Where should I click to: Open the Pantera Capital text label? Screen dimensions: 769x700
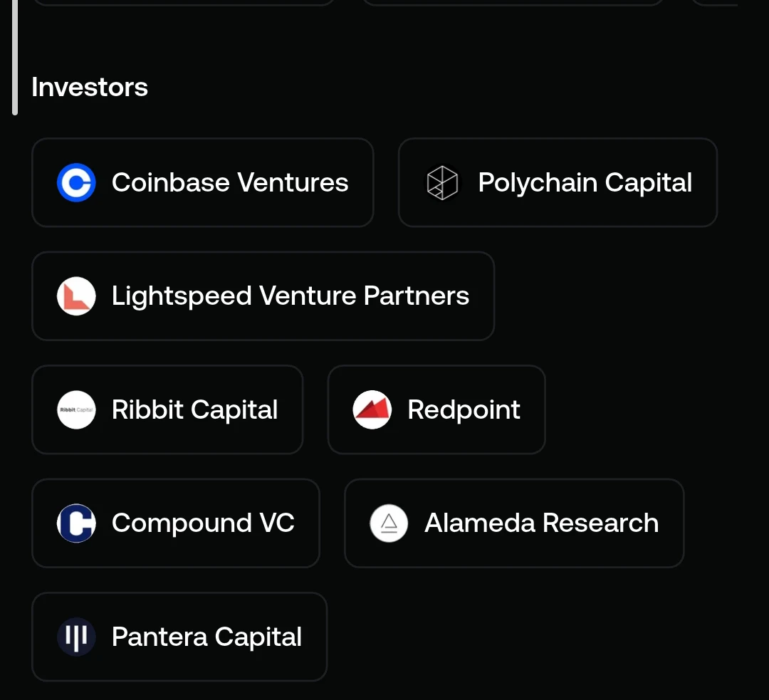tap(206, 637)
